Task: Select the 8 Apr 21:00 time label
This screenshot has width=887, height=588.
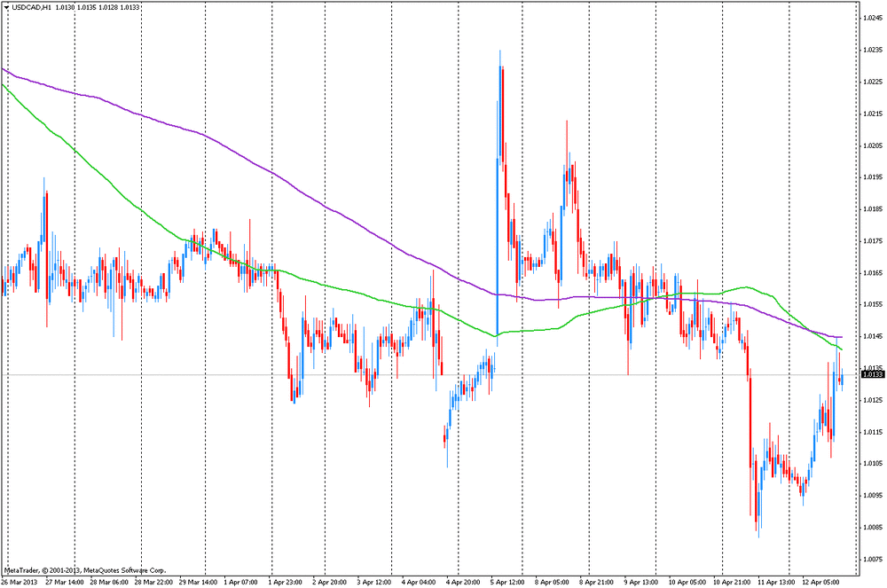Action: pos(596,582)
